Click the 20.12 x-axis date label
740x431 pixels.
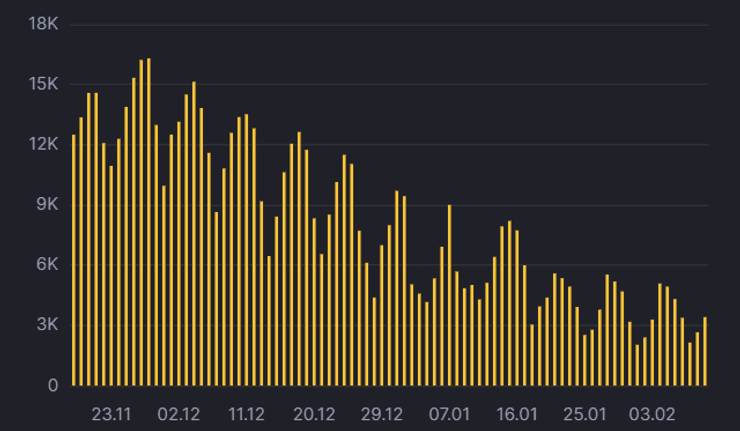click(314, 414)
